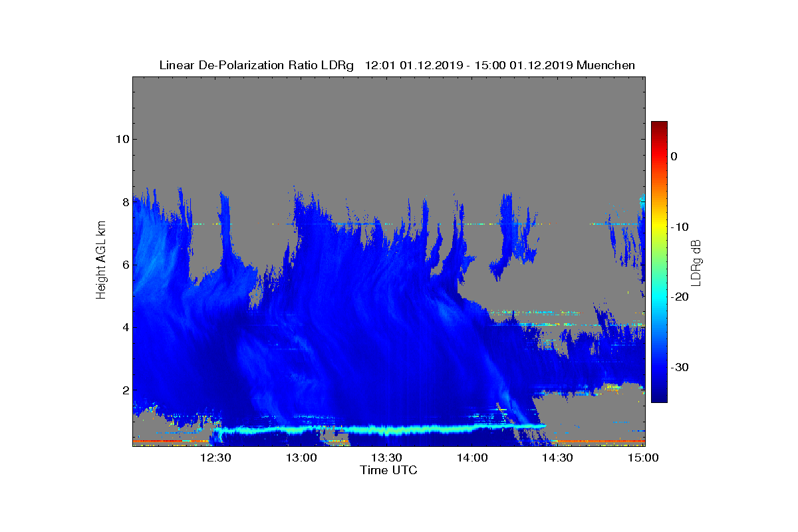The height and width of the screenshot is (532, 798).
Task: Click the colorbar value '-10'
Action: pos(679,227)
